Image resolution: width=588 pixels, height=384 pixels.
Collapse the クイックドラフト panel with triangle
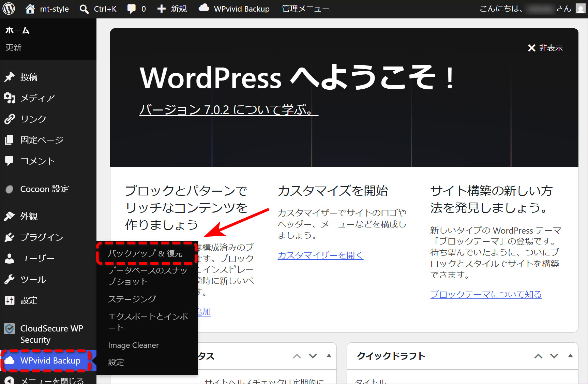tap(570, 356)
